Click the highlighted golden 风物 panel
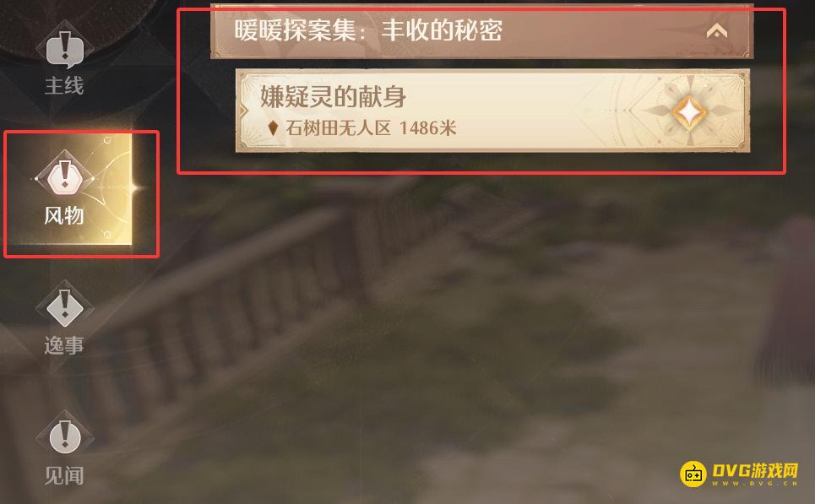This screenshot has width=815, height=504. tap(68, 189)
